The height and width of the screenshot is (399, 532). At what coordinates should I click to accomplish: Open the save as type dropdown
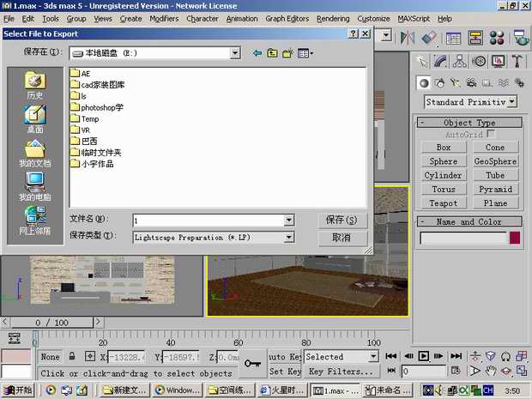pyautogui.click(x=288, y=237)
